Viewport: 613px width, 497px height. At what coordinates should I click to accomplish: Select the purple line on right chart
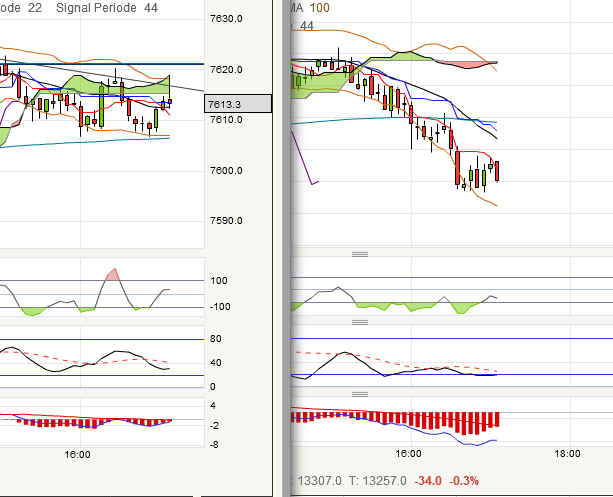click(302, 158)
